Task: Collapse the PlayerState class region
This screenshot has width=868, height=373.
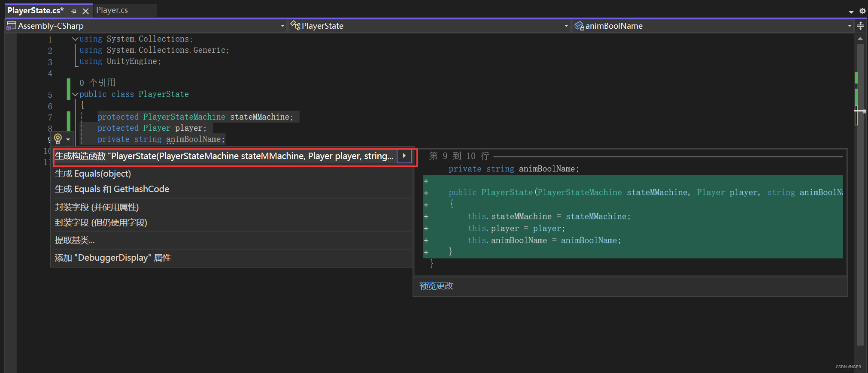Action: point(75,94)
